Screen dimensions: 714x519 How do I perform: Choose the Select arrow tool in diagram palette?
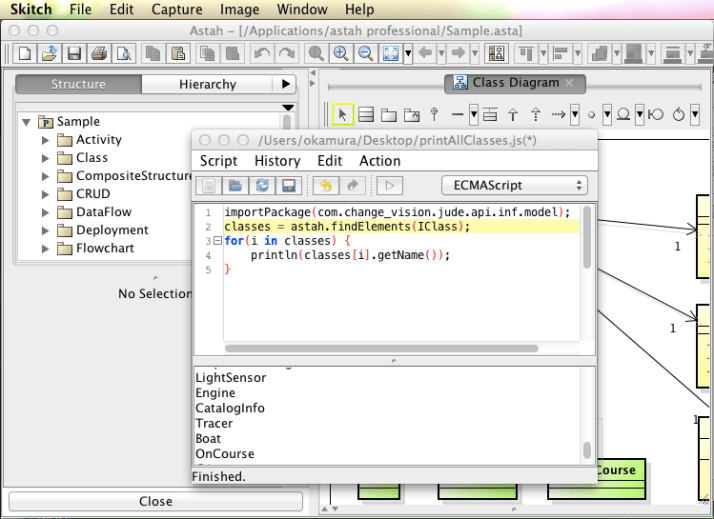coord(343,114)
